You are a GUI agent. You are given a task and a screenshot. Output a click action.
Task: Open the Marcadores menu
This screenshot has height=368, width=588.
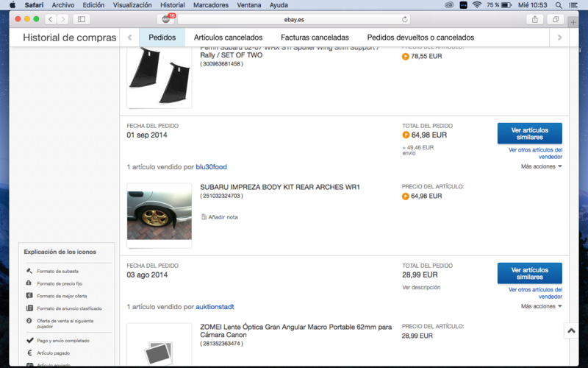tap(209, 5)
